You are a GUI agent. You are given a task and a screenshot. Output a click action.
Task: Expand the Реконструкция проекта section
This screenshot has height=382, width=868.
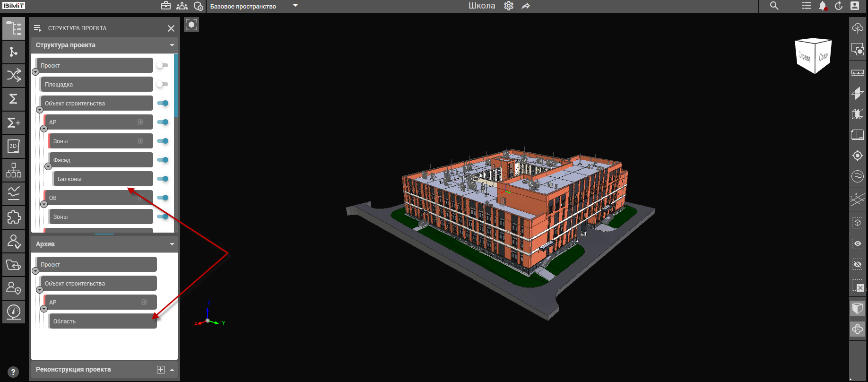[172, 370]
